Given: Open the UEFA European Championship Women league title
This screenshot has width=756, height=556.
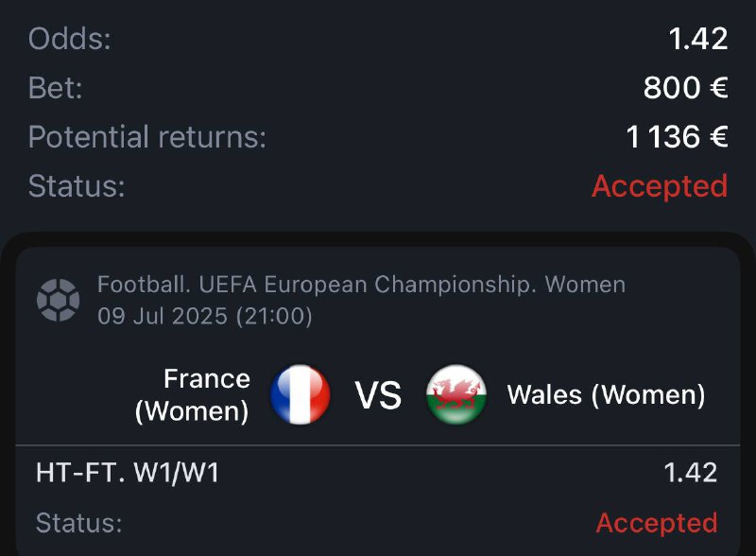Looking at the screenshot, I should (361, 285).
